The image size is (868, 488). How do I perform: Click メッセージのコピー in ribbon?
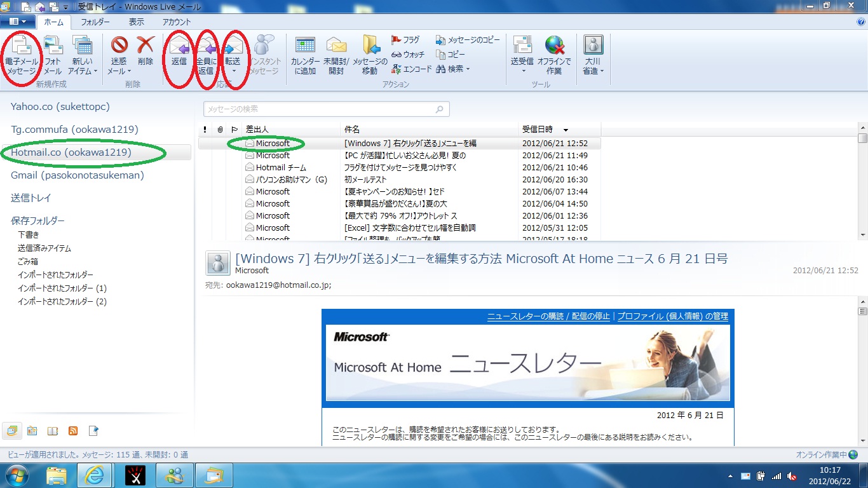pyautogui.click(x=468, y=40)
